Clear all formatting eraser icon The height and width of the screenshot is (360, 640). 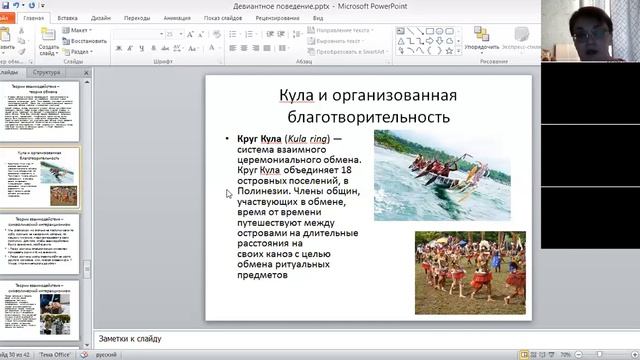click(x=217, y=35)
